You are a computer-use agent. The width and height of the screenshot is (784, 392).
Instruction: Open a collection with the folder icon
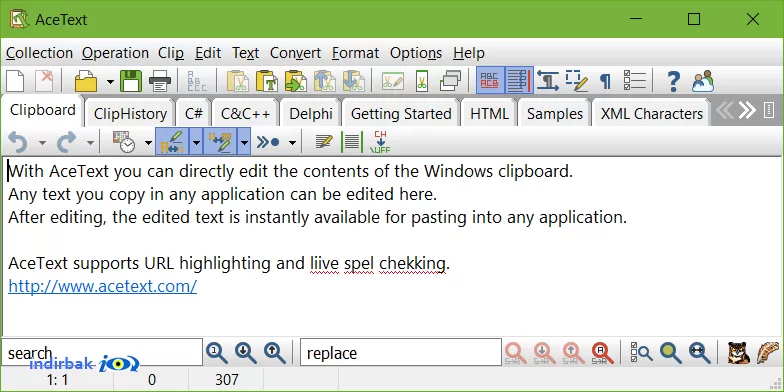coord(86,81)
